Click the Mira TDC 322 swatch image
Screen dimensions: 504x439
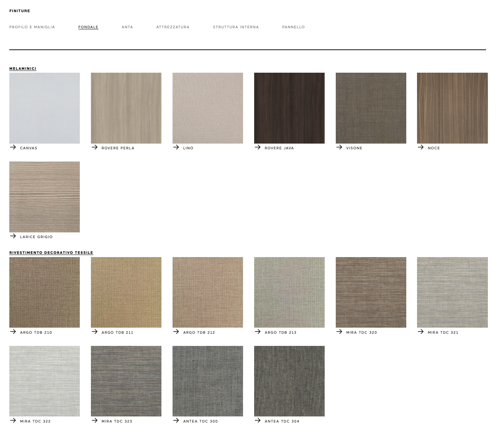(44, 381)
